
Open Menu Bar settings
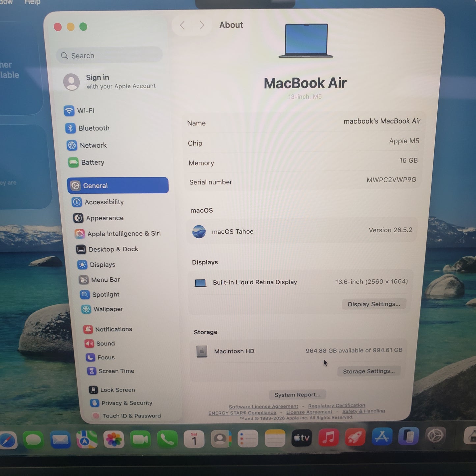(x=99, y=280)
